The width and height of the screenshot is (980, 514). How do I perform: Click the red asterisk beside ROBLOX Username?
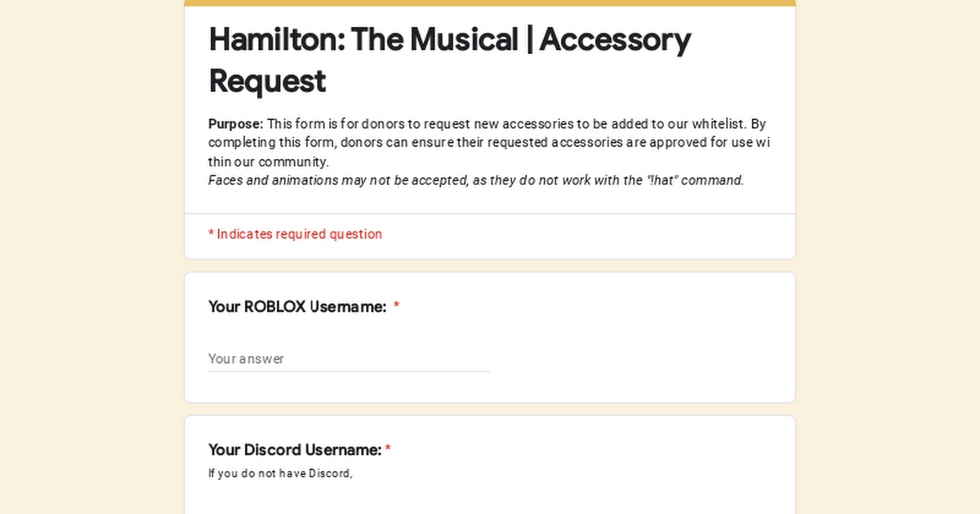(397, 306)
